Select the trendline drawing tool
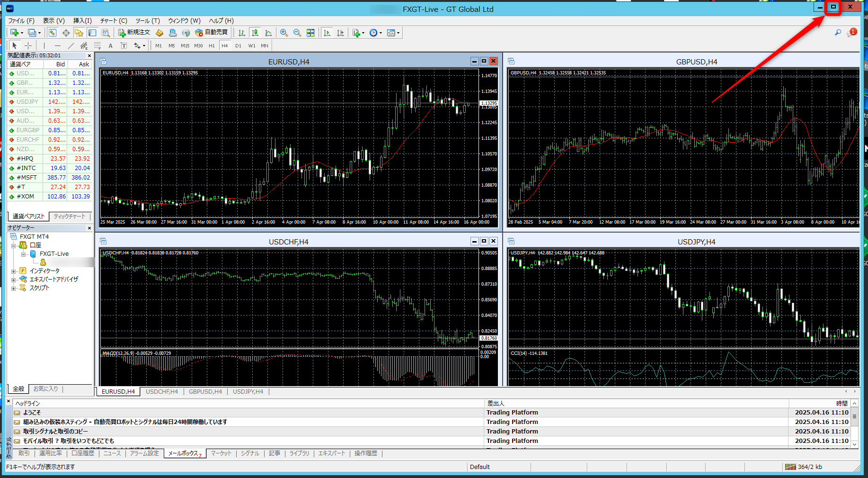 [71, 45]
